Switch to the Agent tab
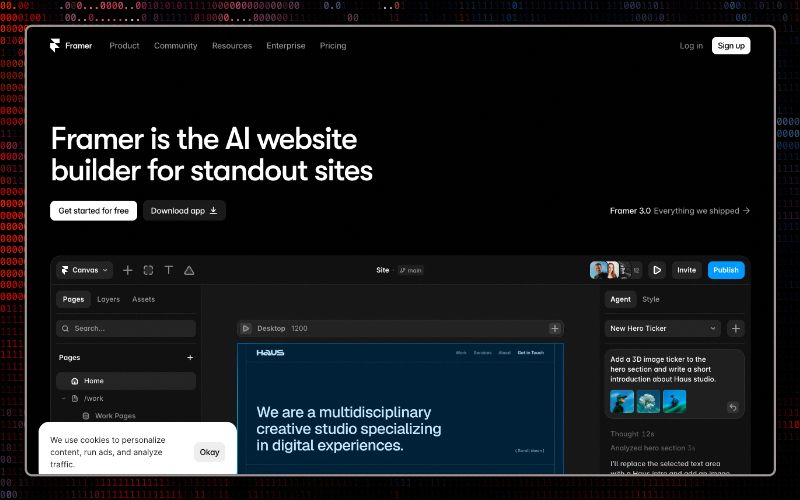 (x=620, y=299)
